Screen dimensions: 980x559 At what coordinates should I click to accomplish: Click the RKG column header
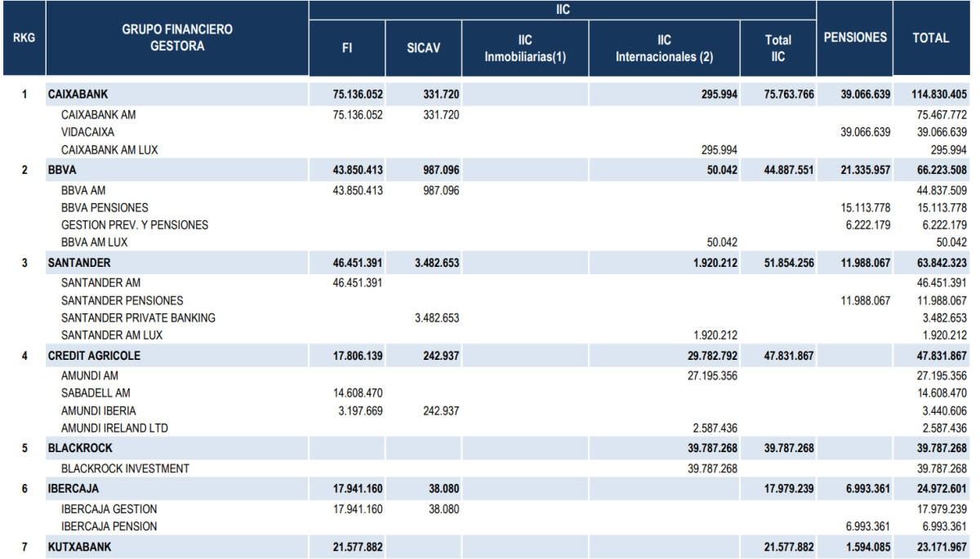tap(24, 38)
